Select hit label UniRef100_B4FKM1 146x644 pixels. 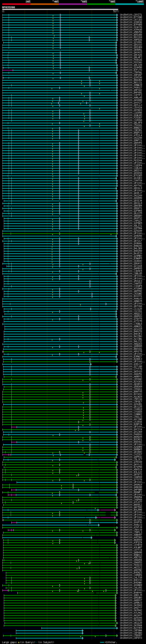131,93
